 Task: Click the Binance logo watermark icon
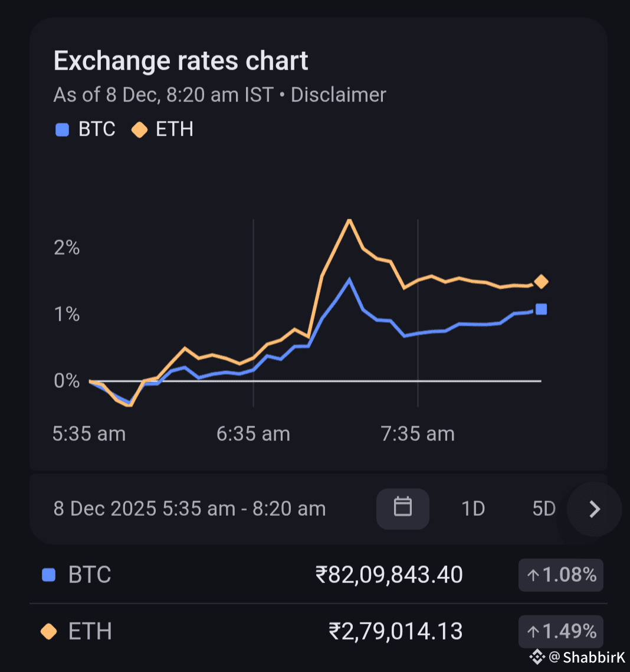(537, 657)
